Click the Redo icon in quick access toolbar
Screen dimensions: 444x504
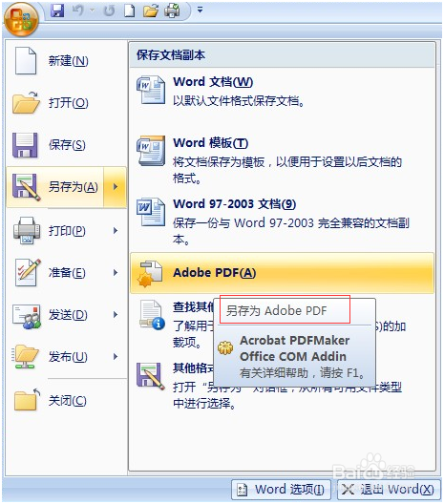(109, 10)
